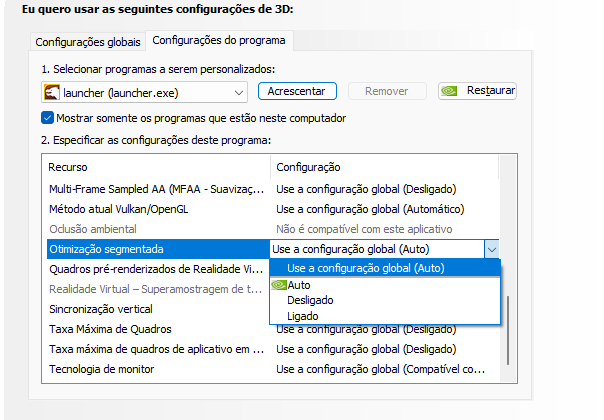604x420 pixels.
Task: Collapse the Otimização segmentada dropdown arrow
Action: tap(491, 249)
